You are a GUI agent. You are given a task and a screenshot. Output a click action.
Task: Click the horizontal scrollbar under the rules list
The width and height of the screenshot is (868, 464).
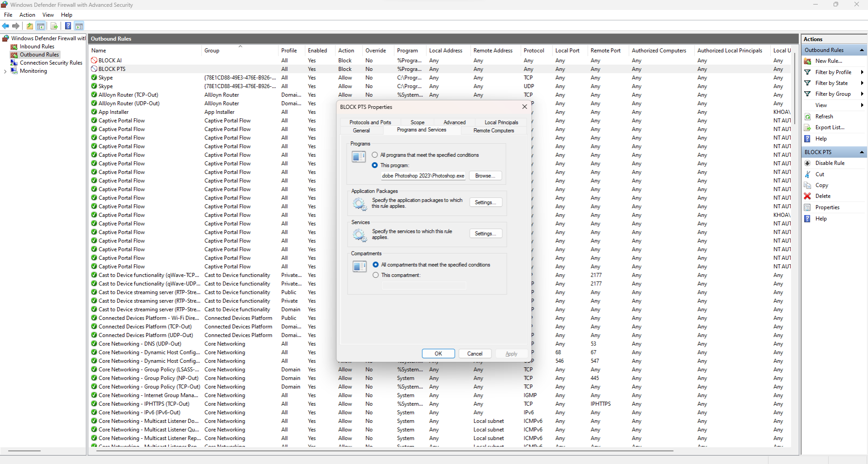tap(380, 451)
